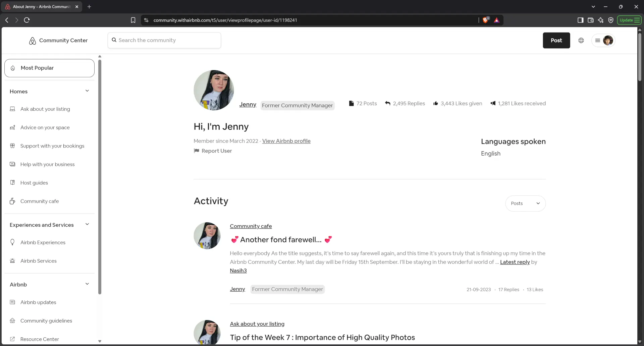
Task: Click the search magnifier icon
Action: [114, 40]
